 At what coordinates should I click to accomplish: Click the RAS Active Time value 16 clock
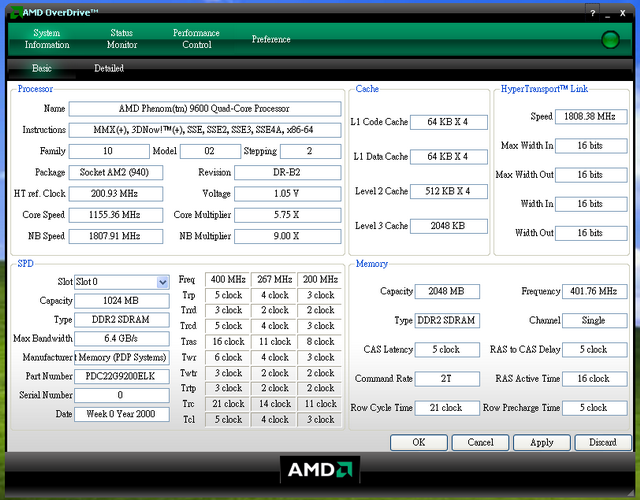594,379
